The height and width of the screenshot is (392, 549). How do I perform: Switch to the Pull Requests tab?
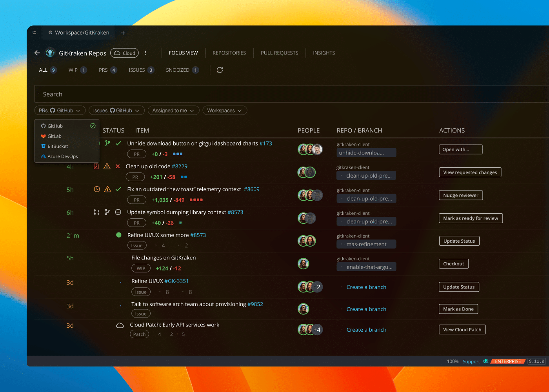coord(280,53)
